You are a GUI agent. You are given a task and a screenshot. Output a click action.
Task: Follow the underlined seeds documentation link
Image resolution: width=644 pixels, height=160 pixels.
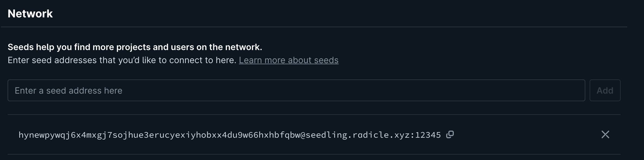click(x=289, y=60)
